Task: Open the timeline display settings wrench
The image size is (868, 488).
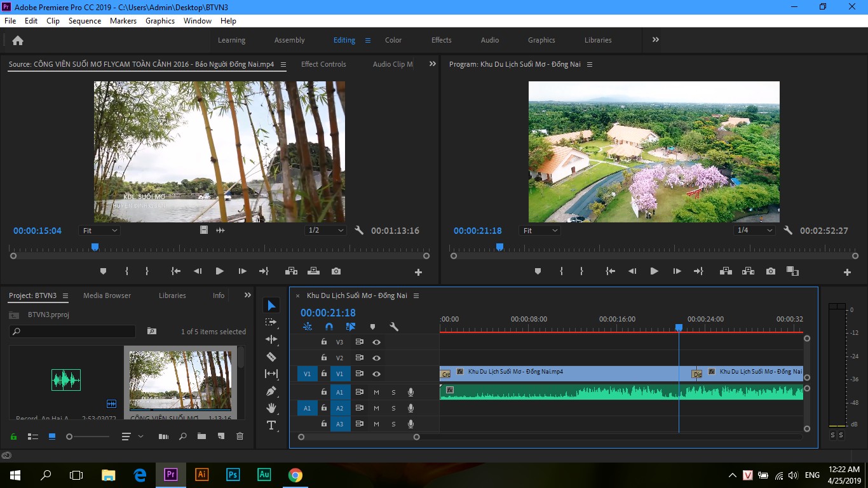Action: pyautogui.click(x=394, y=327)
